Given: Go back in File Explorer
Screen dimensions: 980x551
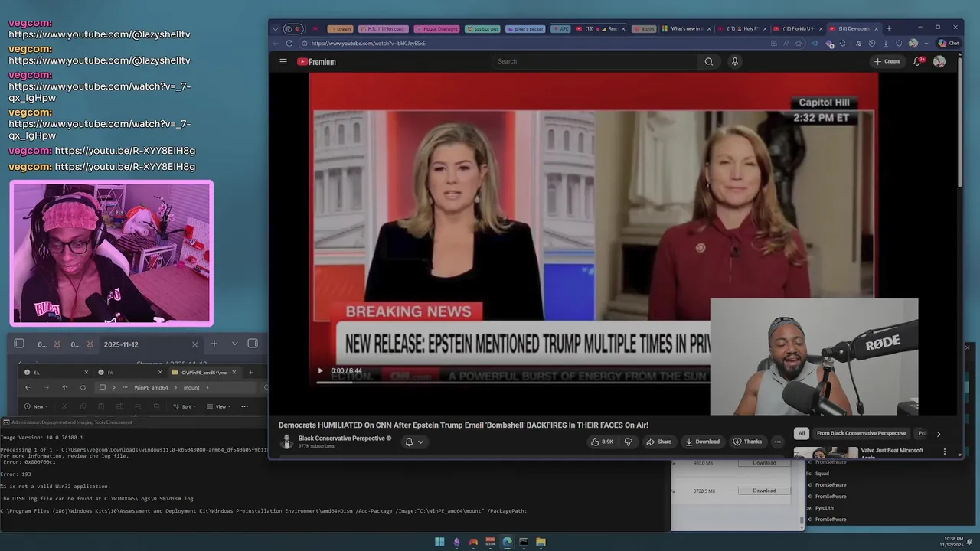Looking at the screenshot, I should (x=28, y=387).
